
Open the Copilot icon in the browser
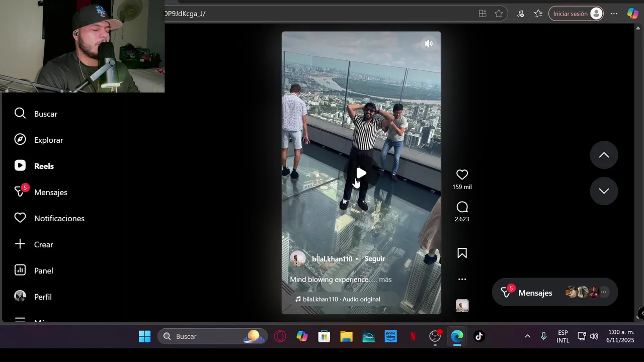[x=632, y=14]
